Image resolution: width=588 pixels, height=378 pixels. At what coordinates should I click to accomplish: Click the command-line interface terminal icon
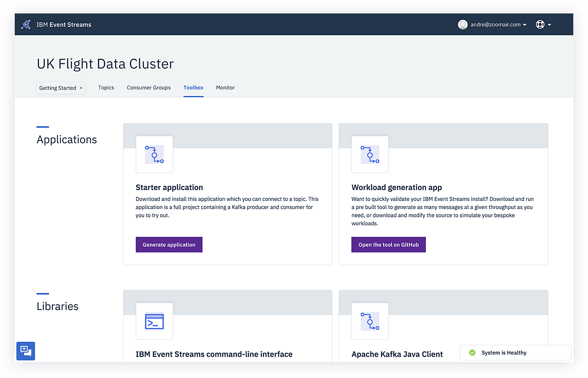[x=155, y=321]
